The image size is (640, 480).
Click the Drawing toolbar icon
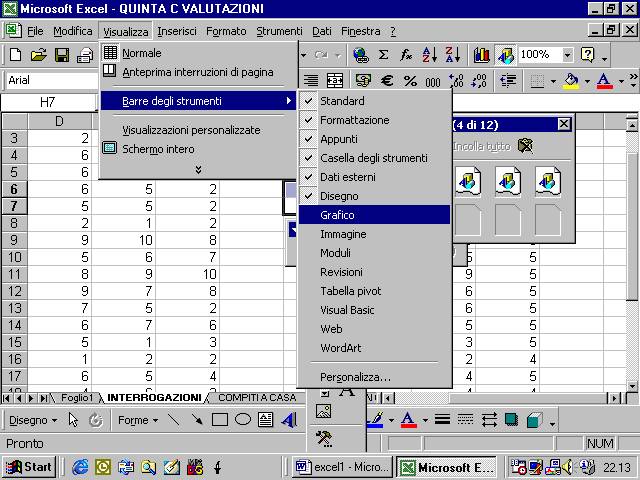pos(505,55)
